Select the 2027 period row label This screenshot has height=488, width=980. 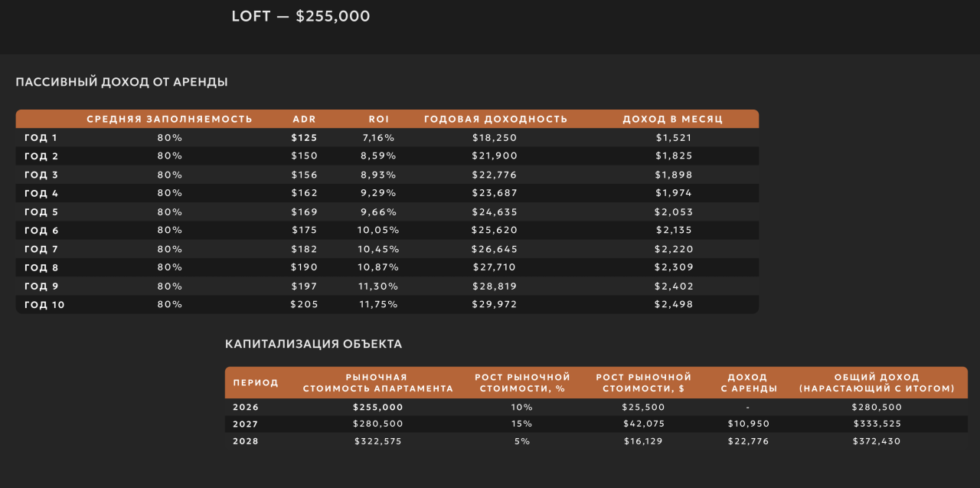coord(246,424)
